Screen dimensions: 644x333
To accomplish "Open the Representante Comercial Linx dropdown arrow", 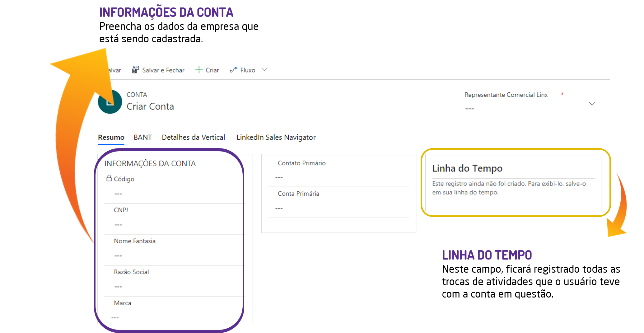I will (x=592, y=104).
